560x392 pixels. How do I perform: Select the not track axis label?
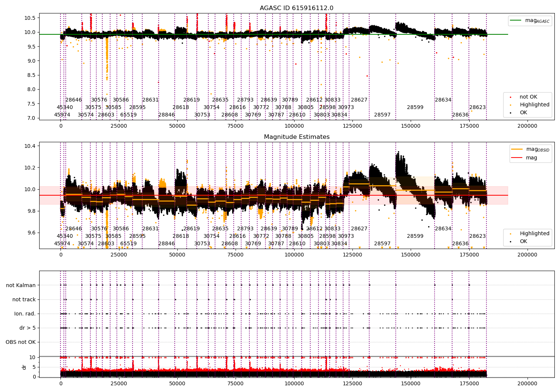click(24, 299)
